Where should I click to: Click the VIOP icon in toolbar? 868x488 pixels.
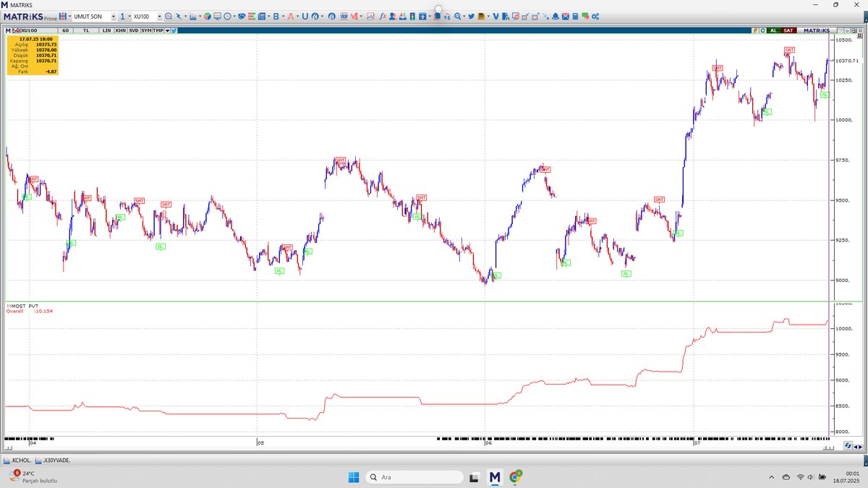[344, 16]
